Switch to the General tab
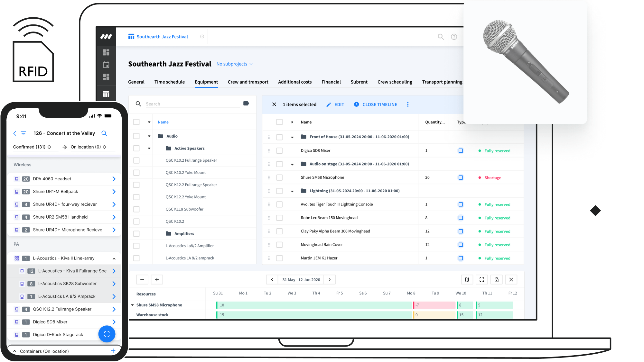The height and width of the screenshot is (362, 644). 136,82
